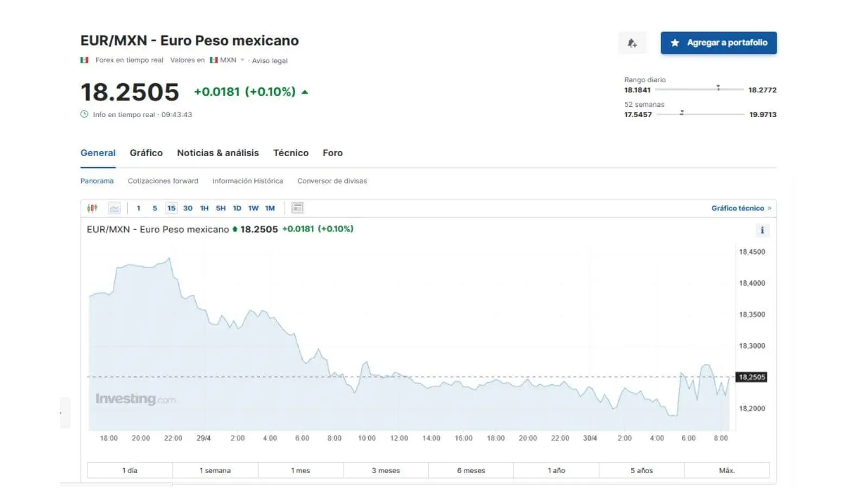Set chart interval to 5H
The height and width of the screenshot is (504, 851).
click(x=220, y=208)
